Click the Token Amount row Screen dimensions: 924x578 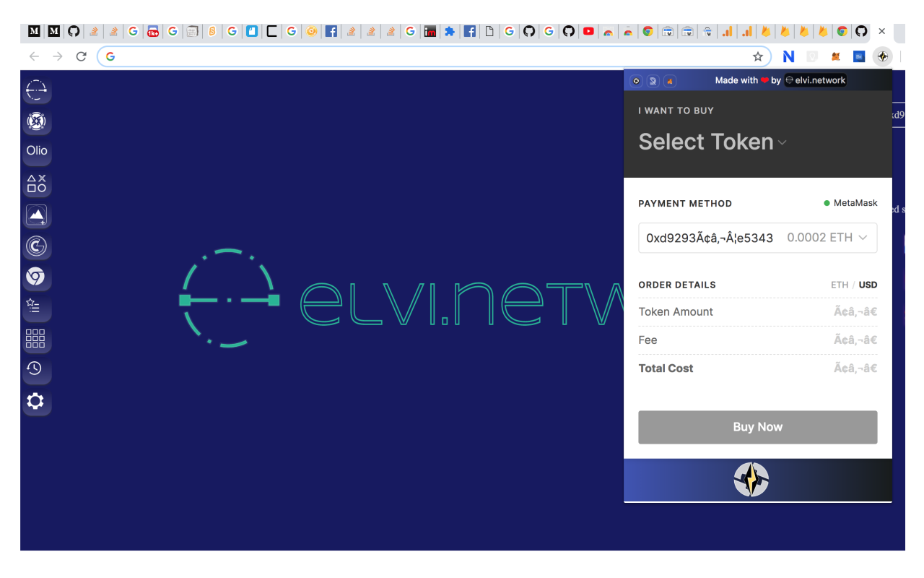point(758,312)
